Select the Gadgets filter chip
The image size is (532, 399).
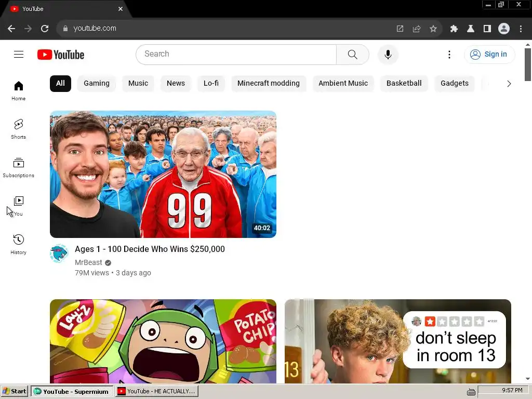(455, 84)
